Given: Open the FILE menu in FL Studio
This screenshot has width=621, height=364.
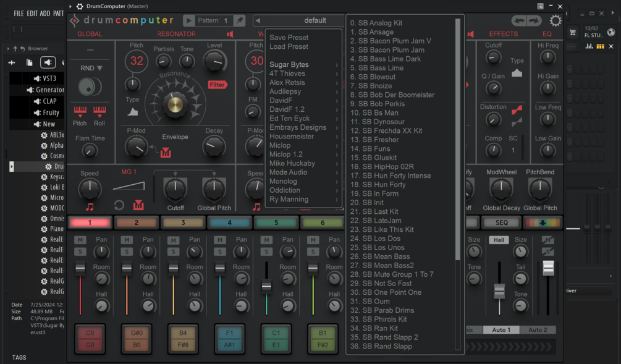Looking at the screenshot, I should pyautogui.click(x=19, y=14).
